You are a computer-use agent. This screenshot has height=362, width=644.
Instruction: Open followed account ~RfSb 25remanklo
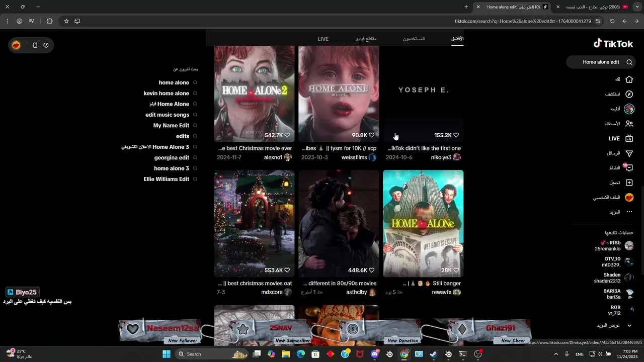tap(614, 246)
